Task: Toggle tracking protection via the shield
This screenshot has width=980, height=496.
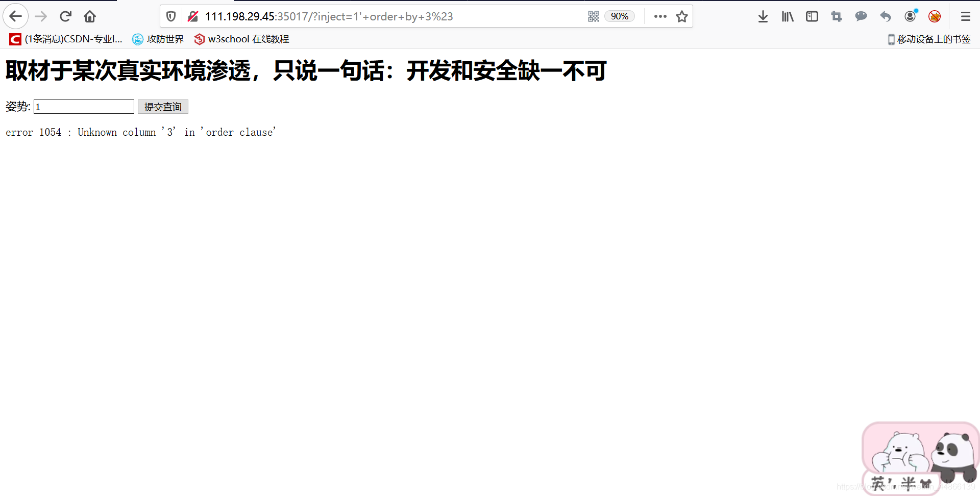Action: pyautogui.click(x=170, y=16)
